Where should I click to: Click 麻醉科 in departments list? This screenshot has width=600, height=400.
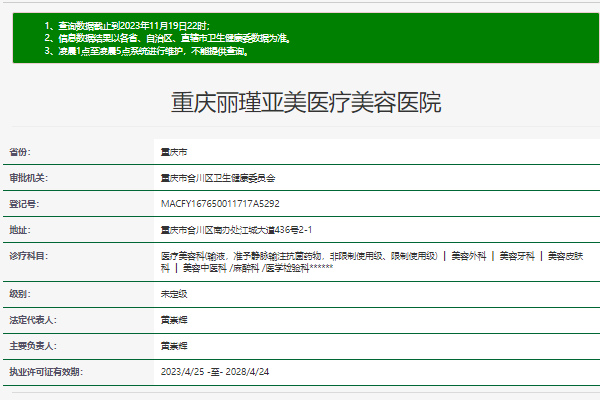click(246, 268)
